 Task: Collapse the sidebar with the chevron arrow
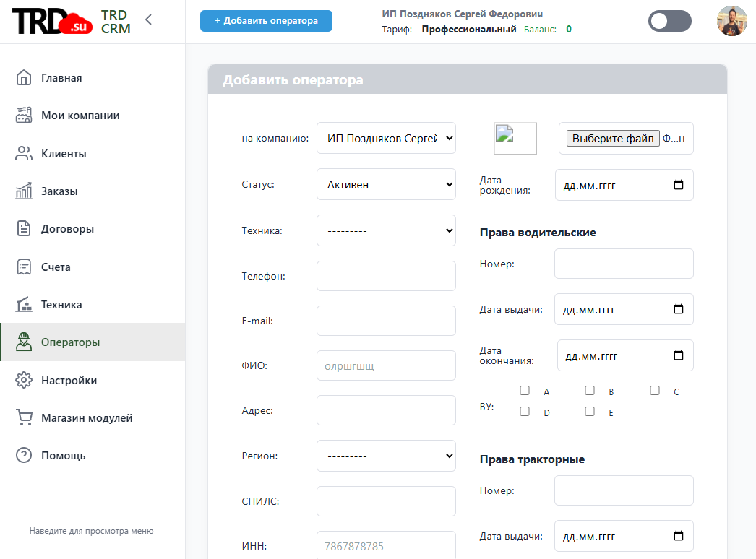click(149, 19)
